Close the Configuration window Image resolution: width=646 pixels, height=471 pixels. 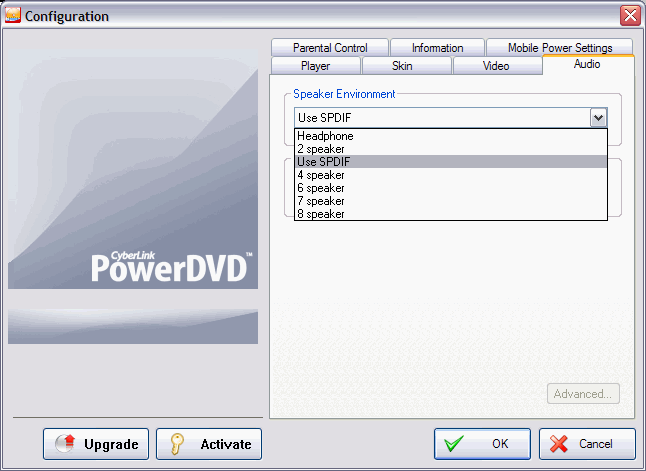click(x=630, y=16)
